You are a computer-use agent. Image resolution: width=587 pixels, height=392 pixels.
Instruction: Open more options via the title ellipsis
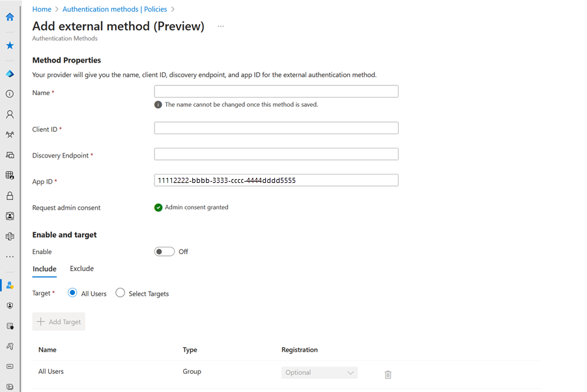click(x=220, y=26)
